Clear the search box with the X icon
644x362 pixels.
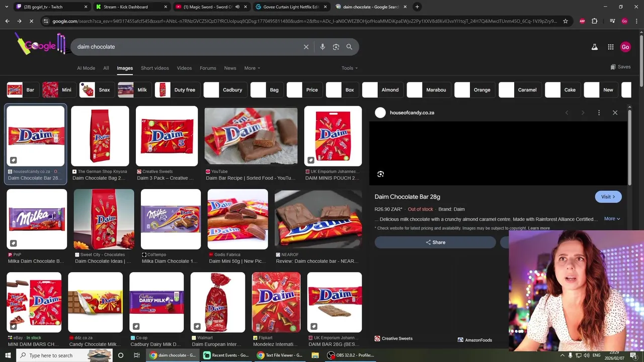click(306, 47)
